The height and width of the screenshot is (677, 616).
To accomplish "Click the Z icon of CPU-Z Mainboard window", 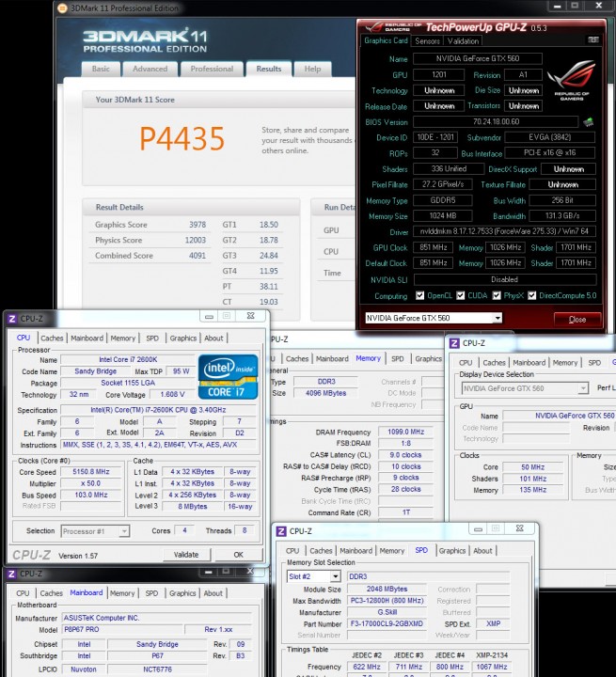I will [x=11, y=574].
